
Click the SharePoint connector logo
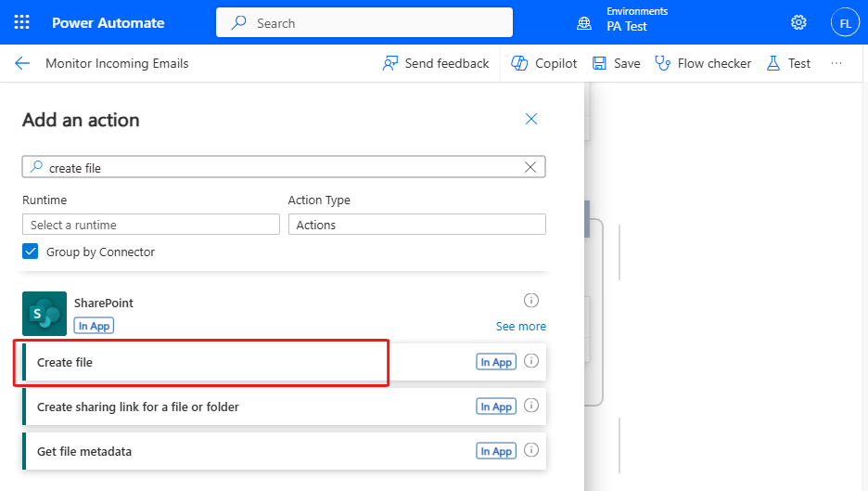coord(45,314)
